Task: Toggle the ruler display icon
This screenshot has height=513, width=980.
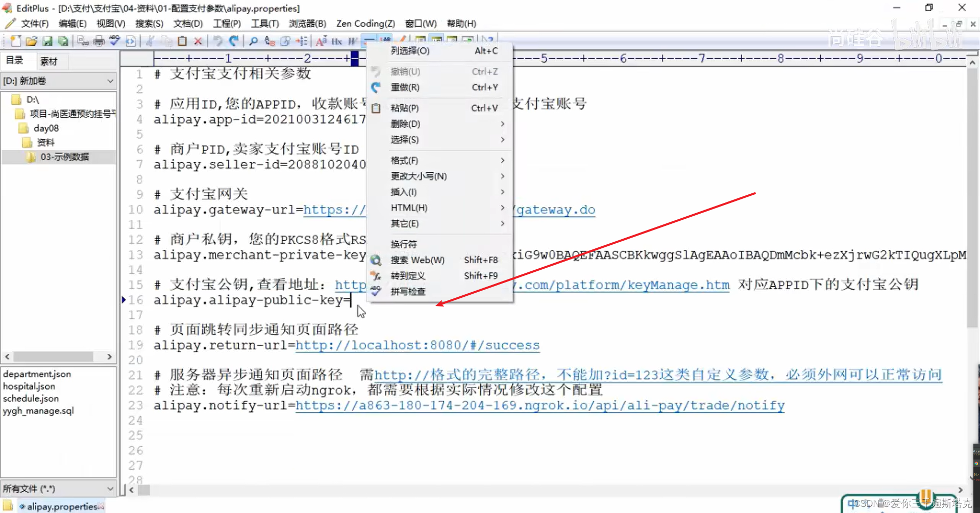Action: click(369, 40)
